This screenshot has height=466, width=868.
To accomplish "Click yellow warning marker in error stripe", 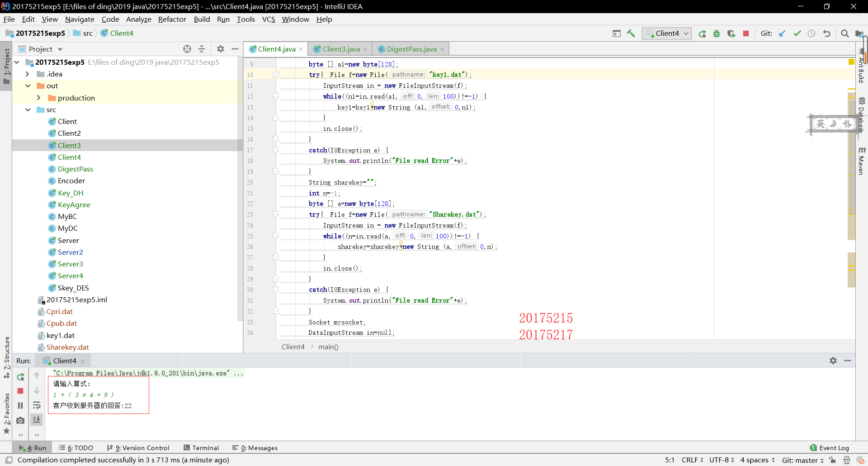I will 851,62.
